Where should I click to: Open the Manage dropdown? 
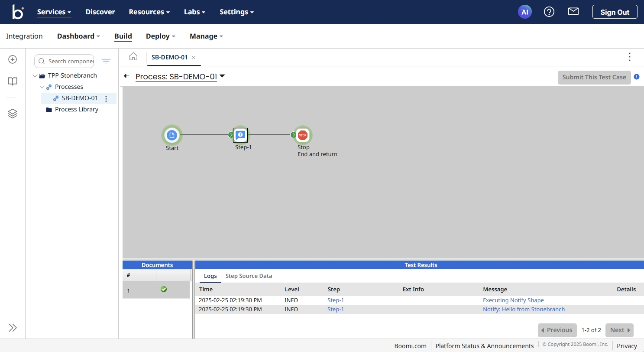pos(207,36)
